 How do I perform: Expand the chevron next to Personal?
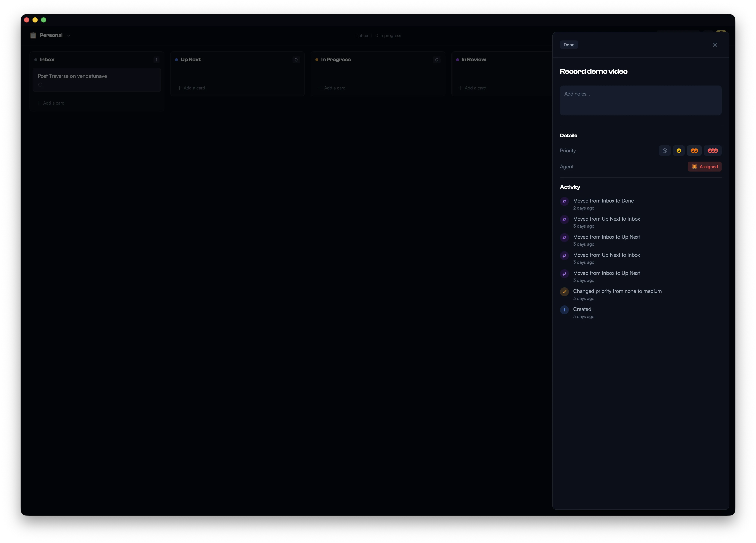pos(68,35)
